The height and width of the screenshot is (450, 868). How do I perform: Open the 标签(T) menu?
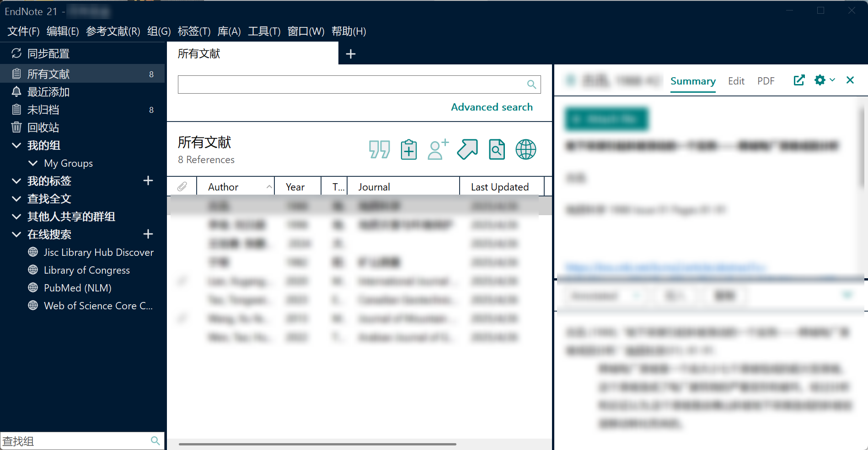tap(194, 31)
